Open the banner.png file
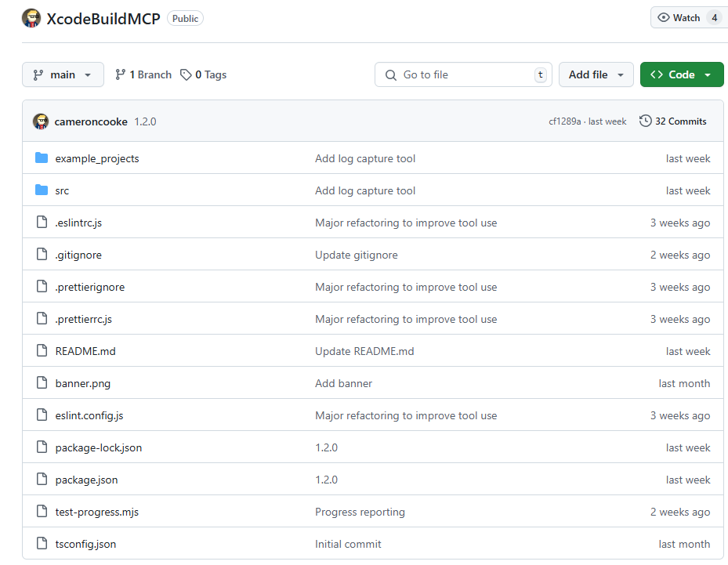Viewport: 728px width, 565px height. click(83, 383)
